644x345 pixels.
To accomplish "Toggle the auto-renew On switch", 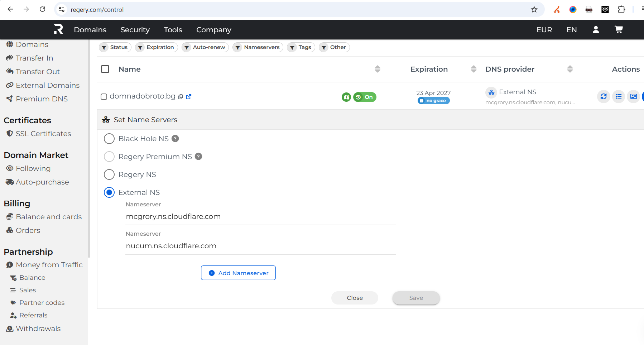I will 365,97.
